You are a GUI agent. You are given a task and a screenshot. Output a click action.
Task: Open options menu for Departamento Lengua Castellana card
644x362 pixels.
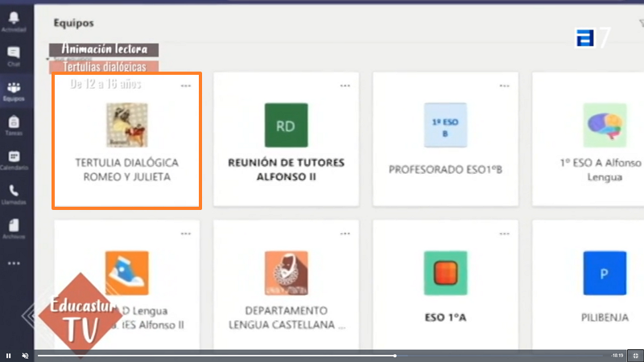coord(345,233)
